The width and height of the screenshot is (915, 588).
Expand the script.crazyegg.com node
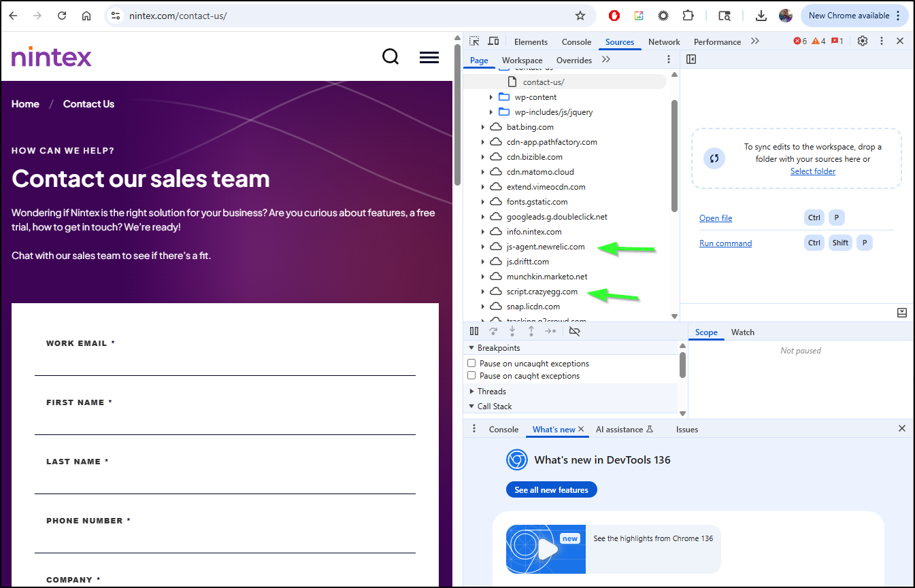point(483,292)
